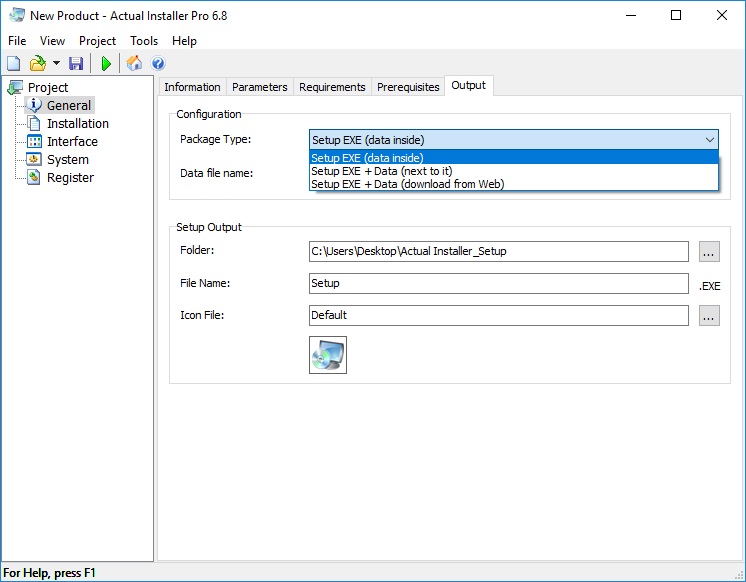This screenshot has width=746, height=582.
Task: Click the '.EXE' extension text
Action: (x=709, y=286)
